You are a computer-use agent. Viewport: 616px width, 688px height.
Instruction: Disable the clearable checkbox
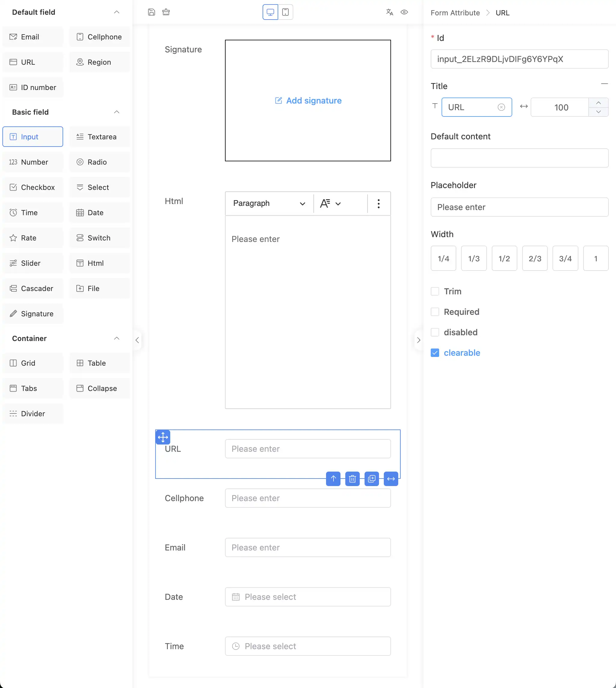click(x=435, y=352)
